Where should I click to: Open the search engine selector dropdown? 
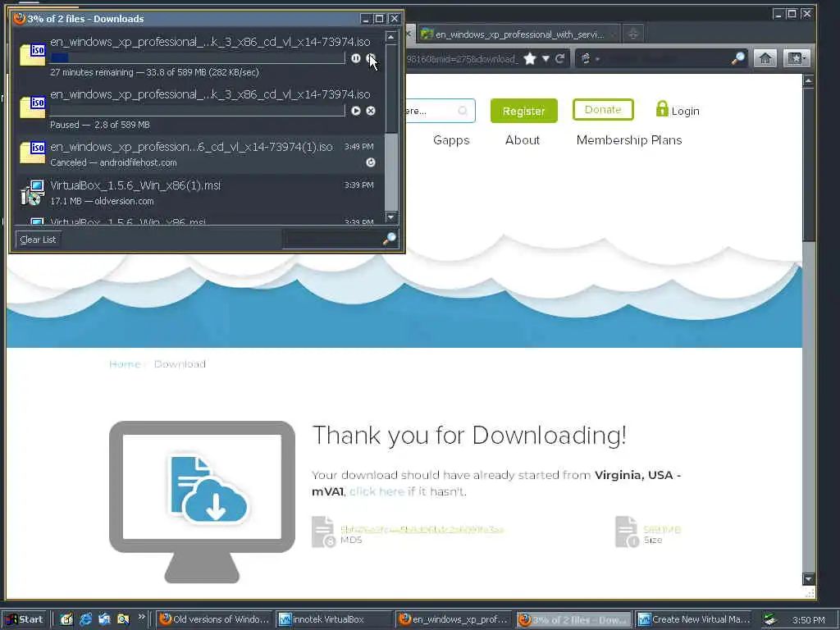(589, 58)
